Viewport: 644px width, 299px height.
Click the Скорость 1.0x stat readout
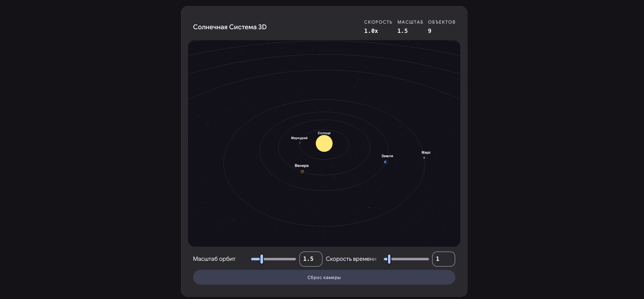371,31
